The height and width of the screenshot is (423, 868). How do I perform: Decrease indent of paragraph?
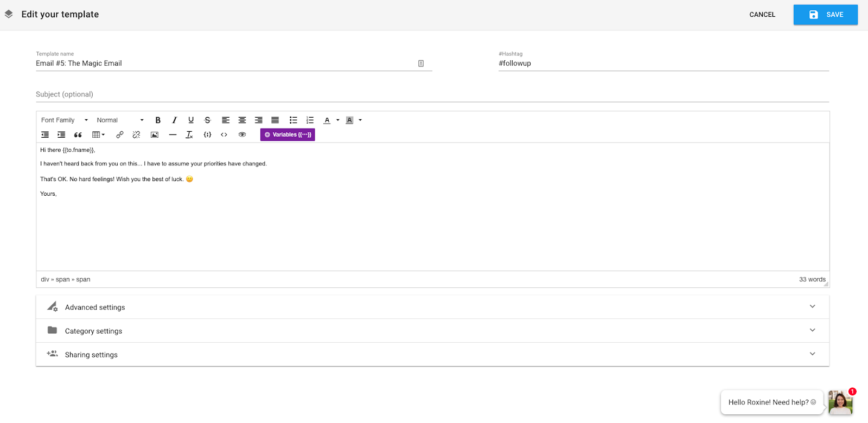45,134
